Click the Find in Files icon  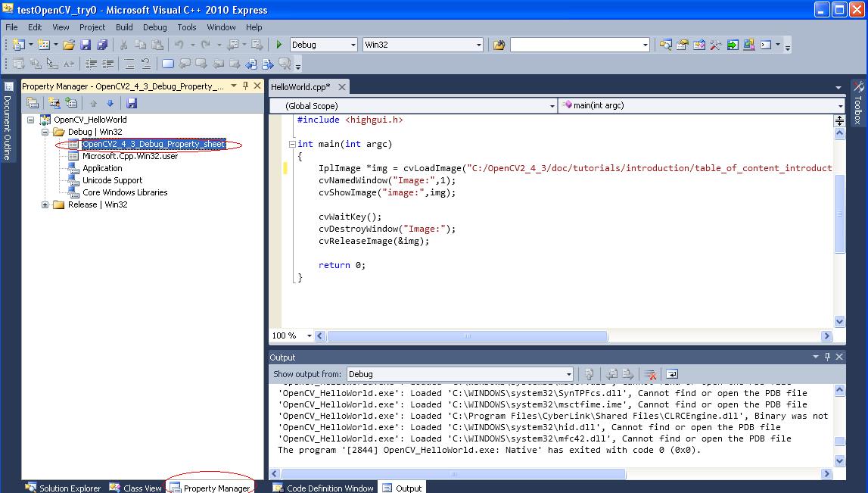pos(499,45)
